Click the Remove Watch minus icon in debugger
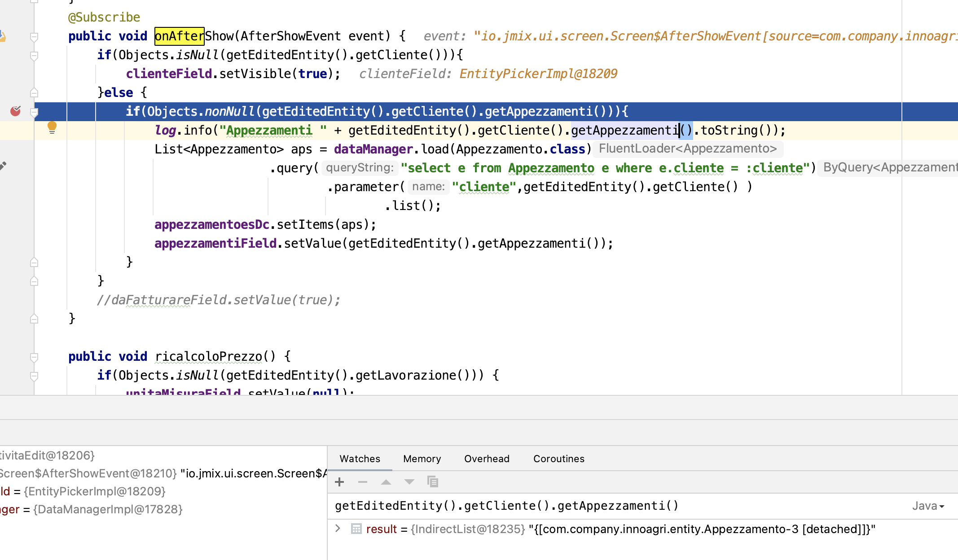 [x=363, y=482]
